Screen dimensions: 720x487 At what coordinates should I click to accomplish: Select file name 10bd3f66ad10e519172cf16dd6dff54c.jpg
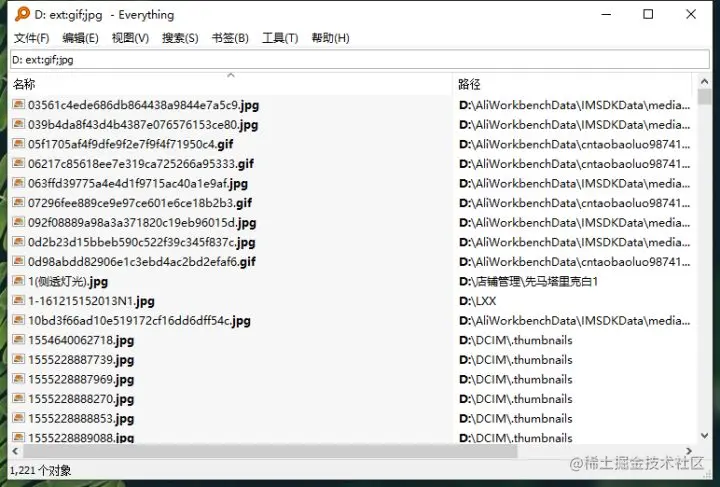(x=139, y=321)
